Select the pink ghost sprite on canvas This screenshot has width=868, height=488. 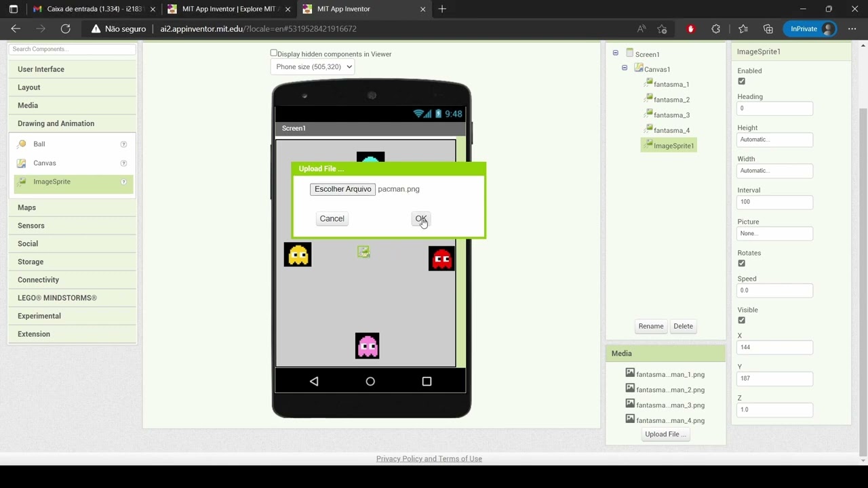(367, 346)
